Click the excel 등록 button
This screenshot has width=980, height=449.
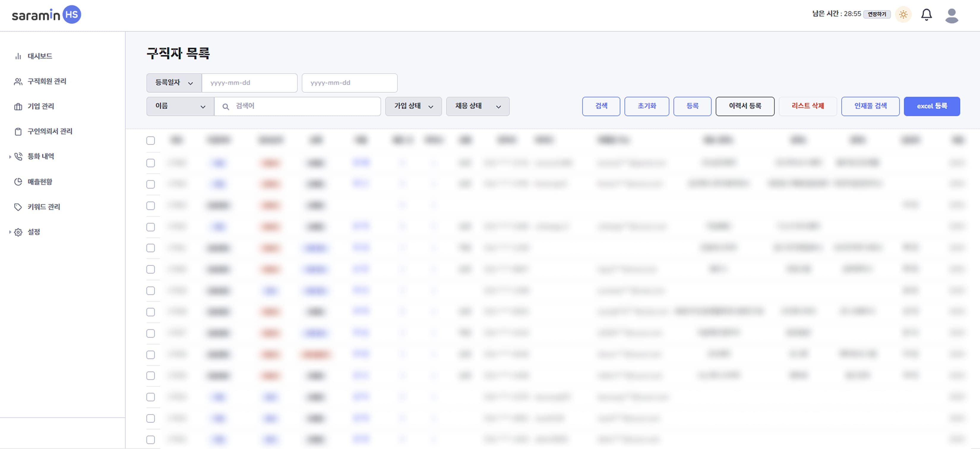(932, 107)
